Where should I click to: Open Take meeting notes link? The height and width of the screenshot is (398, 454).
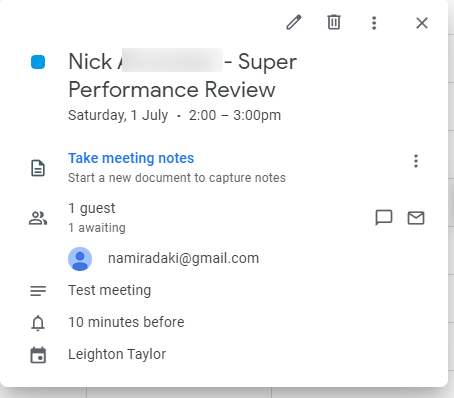pyautogui.click(x=131, y=158)
